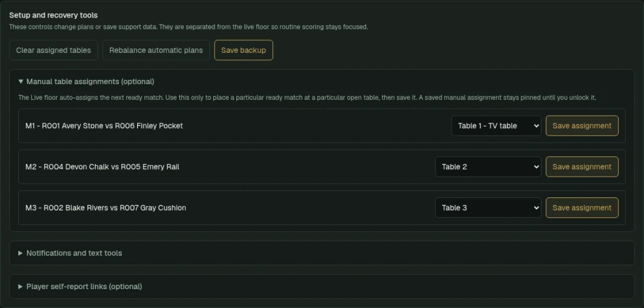Save assignment for M2 Devon Chalk match
The height and width of the screenshot is (308, 644).
tap(582, 167)
